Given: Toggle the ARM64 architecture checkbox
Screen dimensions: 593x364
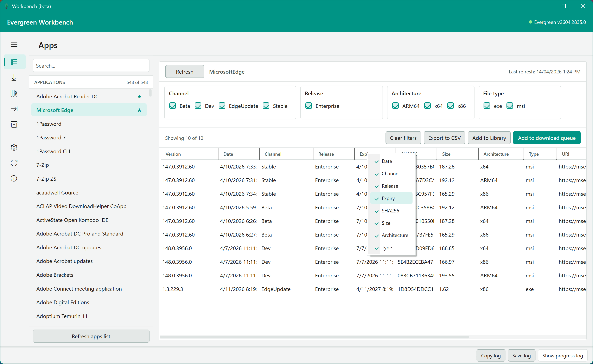Looking at the screenshot, I should click(395, 106).
